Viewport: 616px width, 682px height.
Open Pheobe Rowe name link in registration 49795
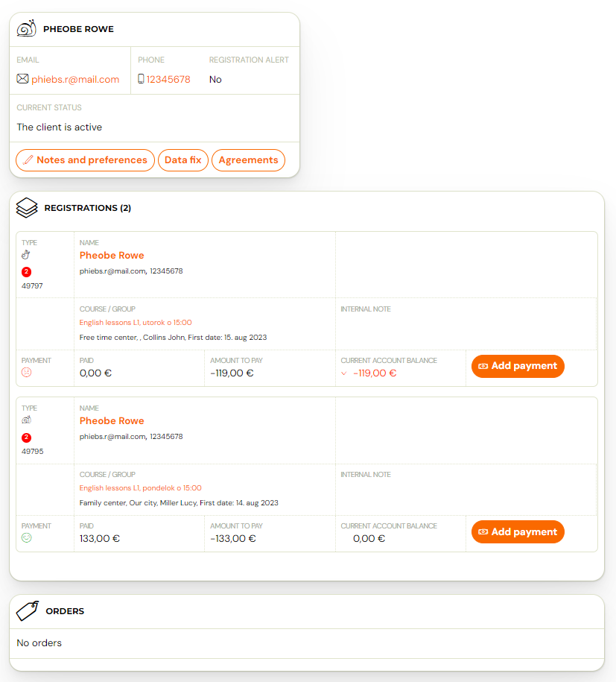[x=112, y=420]
